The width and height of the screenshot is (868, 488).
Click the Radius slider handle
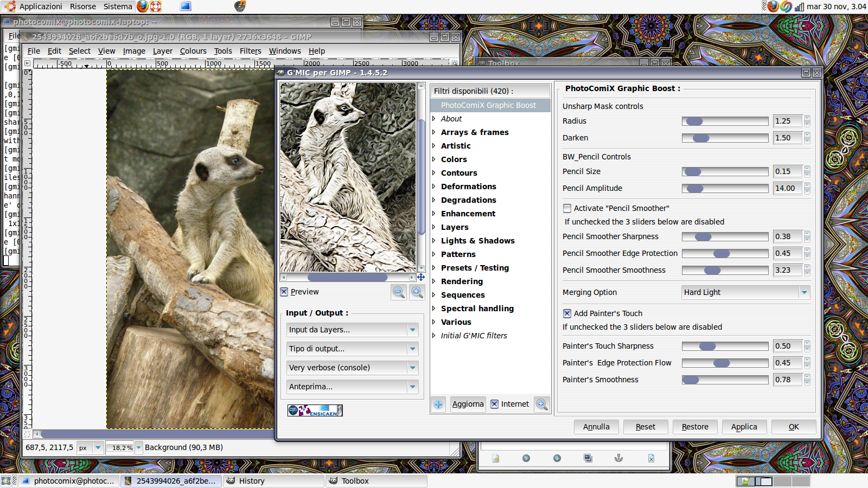click(x=694, y=121)
